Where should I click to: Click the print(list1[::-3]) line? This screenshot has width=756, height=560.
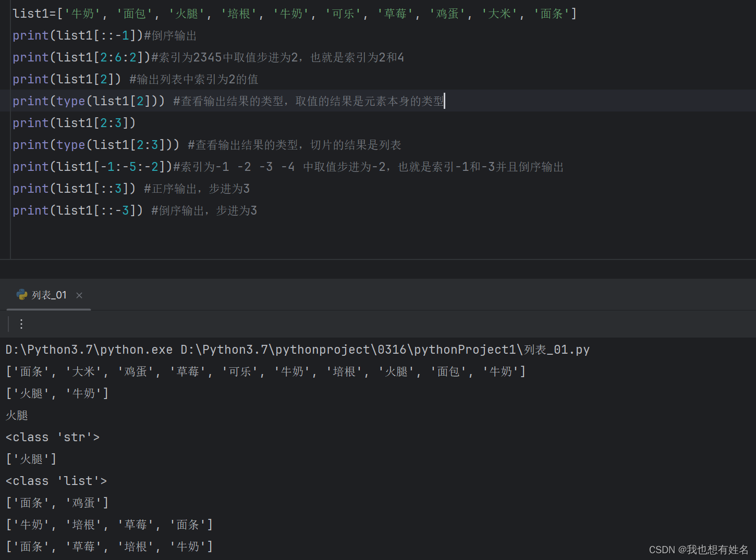click(78, 210)
